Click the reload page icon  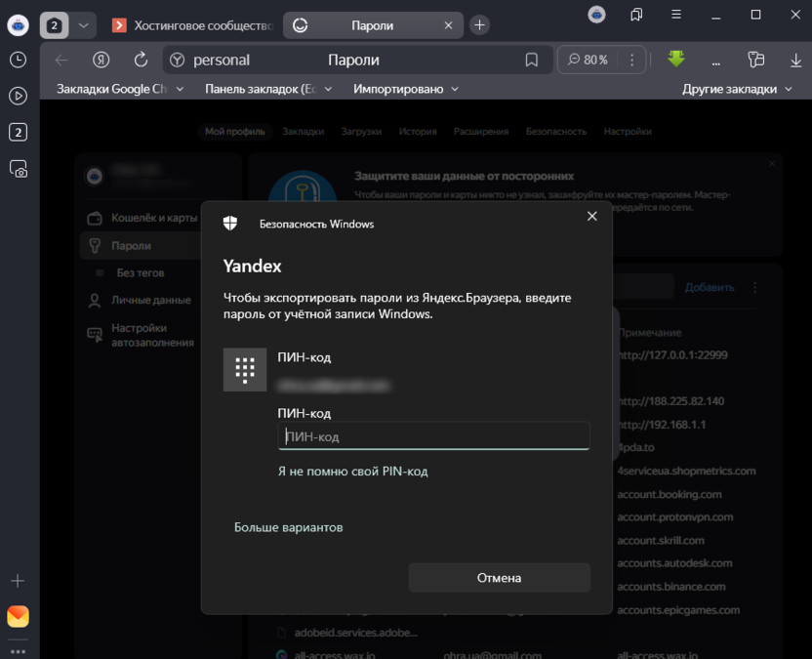pos(141,60)
